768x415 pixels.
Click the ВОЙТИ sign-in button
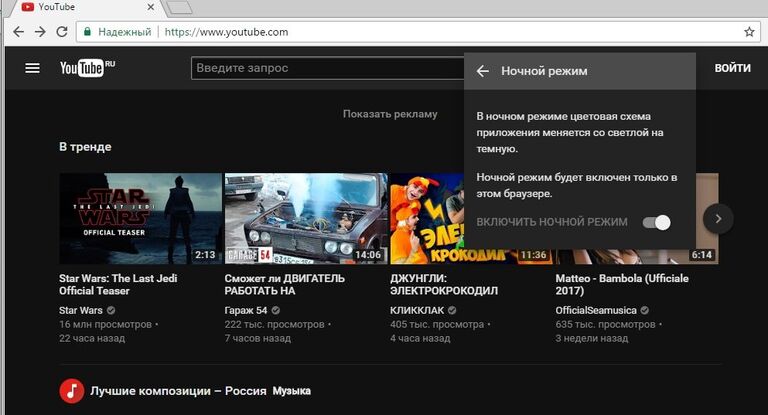(732, 68)
